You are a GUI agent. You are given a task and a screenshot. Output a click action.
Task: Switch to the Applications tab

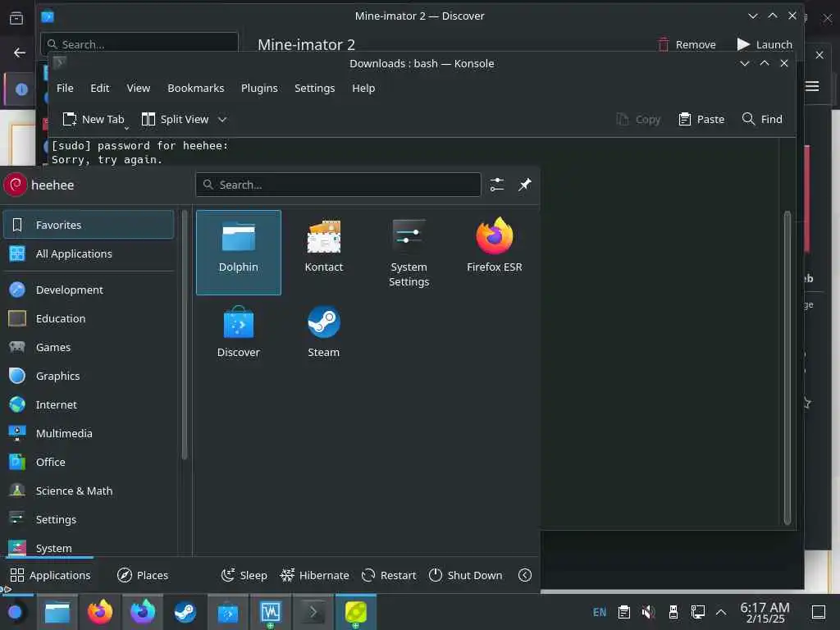50,575
